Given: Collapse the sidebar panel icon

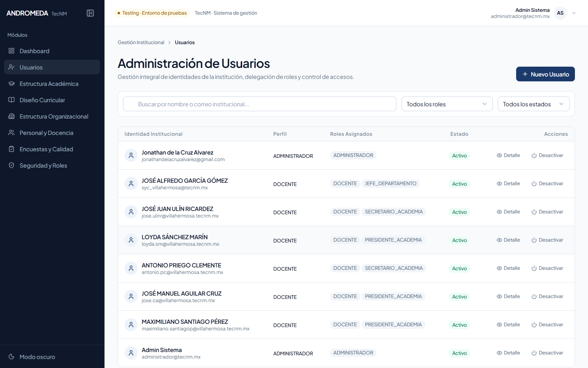Looking at the screenshot, I should (90, 13).
